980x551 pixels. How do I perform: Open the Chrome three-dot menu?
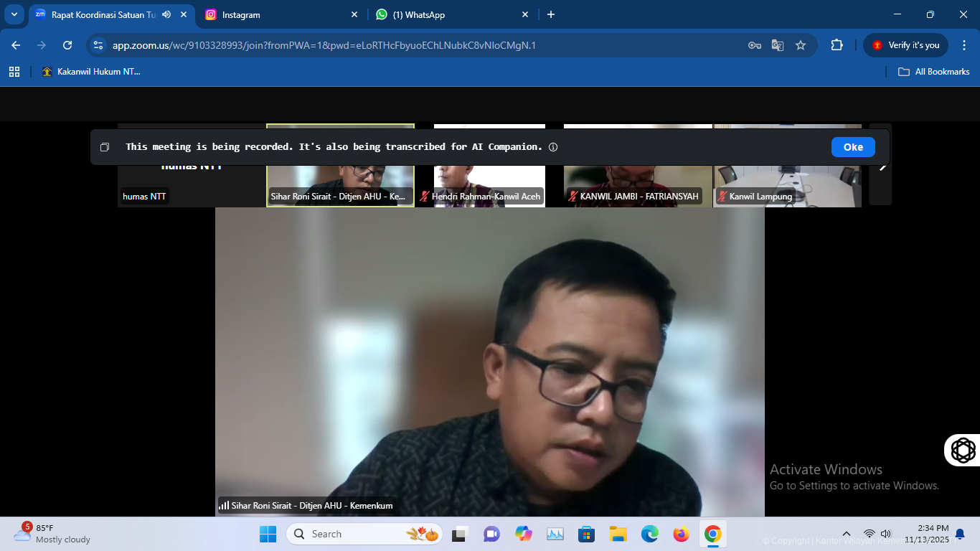pos(964,45)
